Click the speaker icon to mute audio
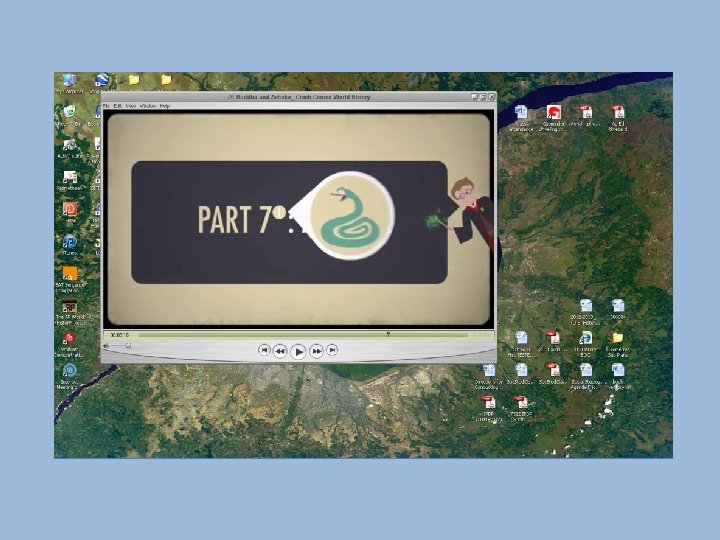 point(107,346)
